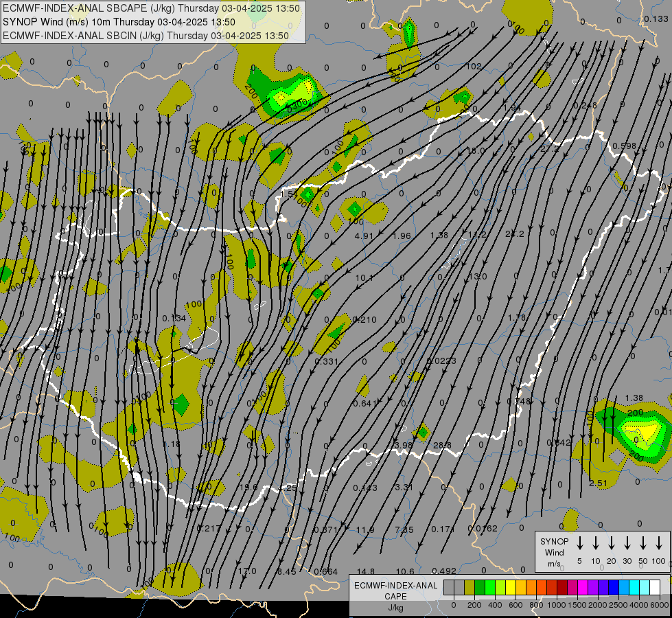Select the pure blue CAPE legend swatch

pyautogui.click(x=613, y=587)
